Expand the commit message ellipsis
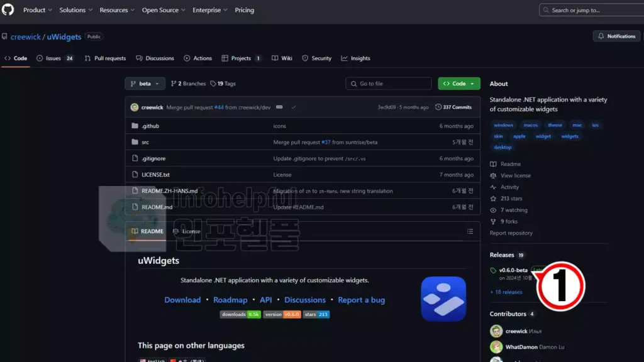 (x=279, y=107)
